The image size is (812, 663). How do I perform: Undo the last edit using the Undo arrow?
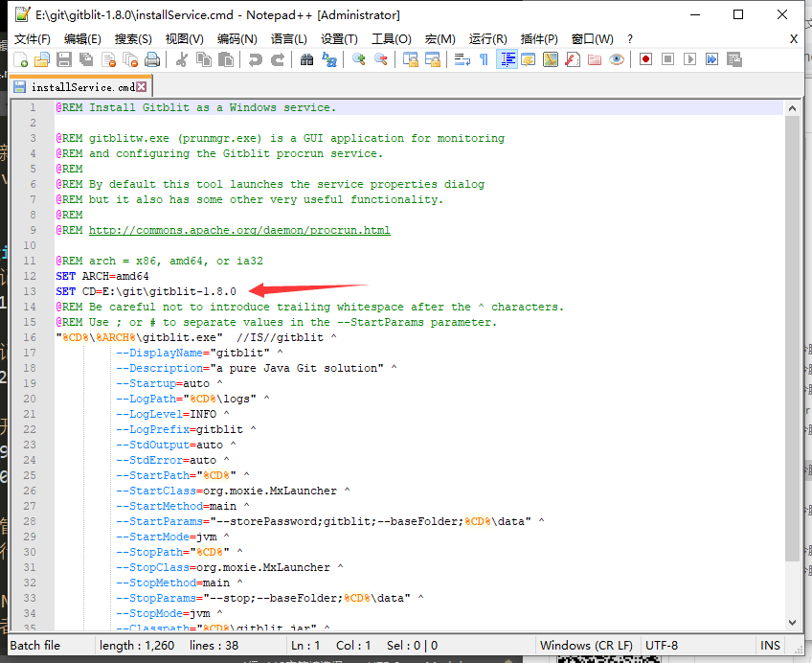point(255,59)
